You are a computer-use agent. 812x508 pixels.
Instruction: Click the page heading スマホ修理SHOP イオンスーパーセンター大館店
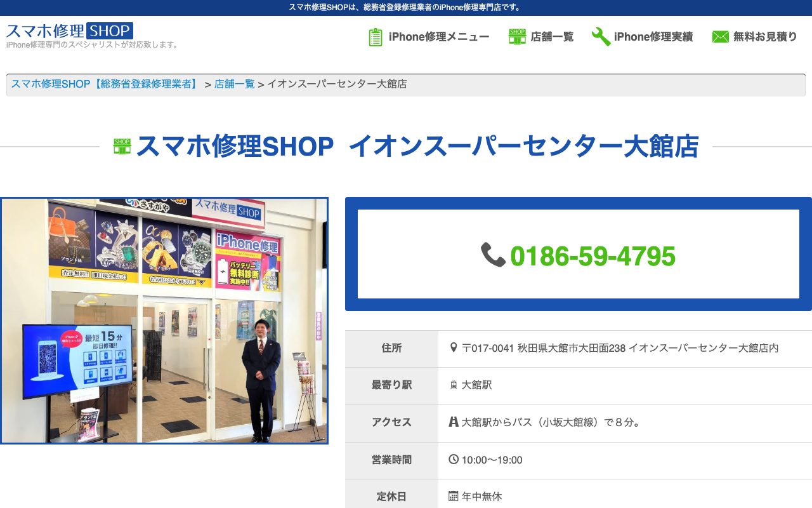click(x=417, y=147)
